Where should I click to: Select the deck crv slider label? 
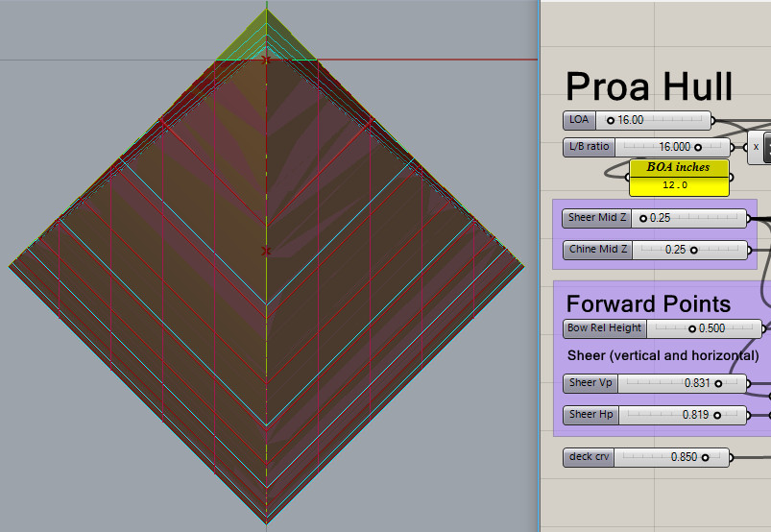(x=589, y=457)
